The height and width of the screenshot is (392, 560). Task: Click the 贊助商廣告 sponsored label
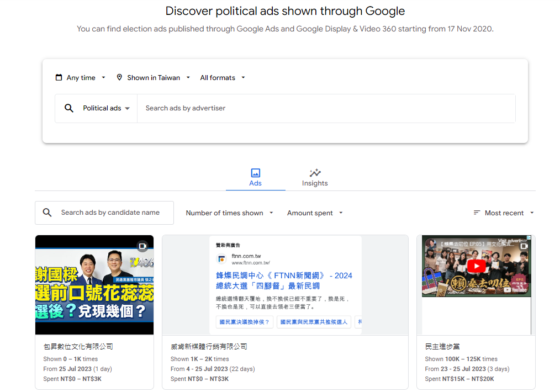point(228,245)
